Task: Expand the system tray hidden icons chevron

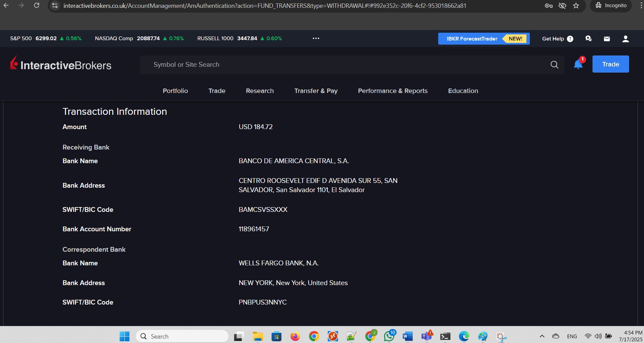Action: (542, 337)
